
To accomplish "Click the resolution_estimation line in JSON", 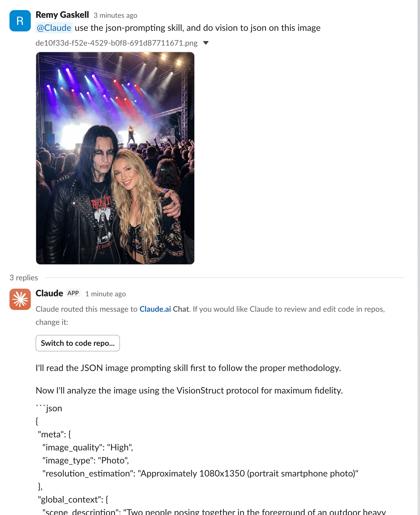I will click(200, 474).
